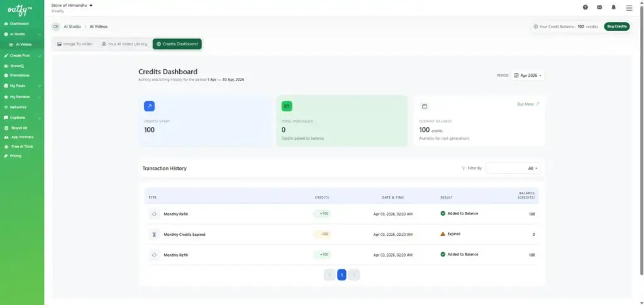Open the mail envelope icon
The height and width of the screenshot is (305, 644).
599,8
